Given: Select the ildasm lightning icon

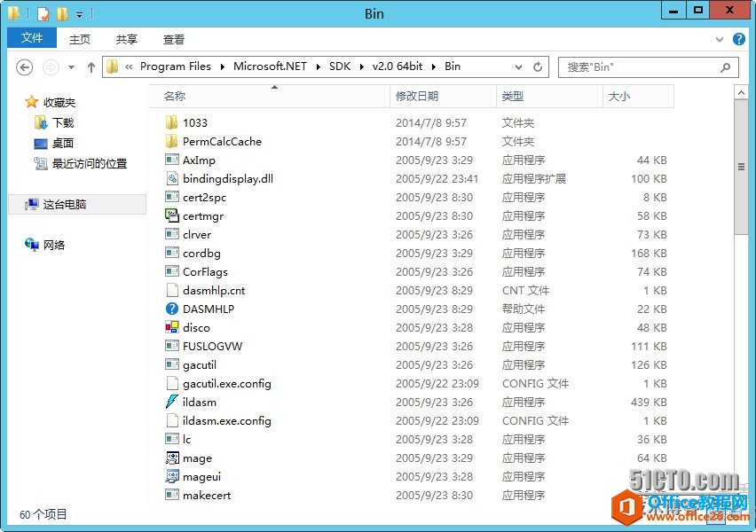Looking at the screenshot, I should 171,402.
